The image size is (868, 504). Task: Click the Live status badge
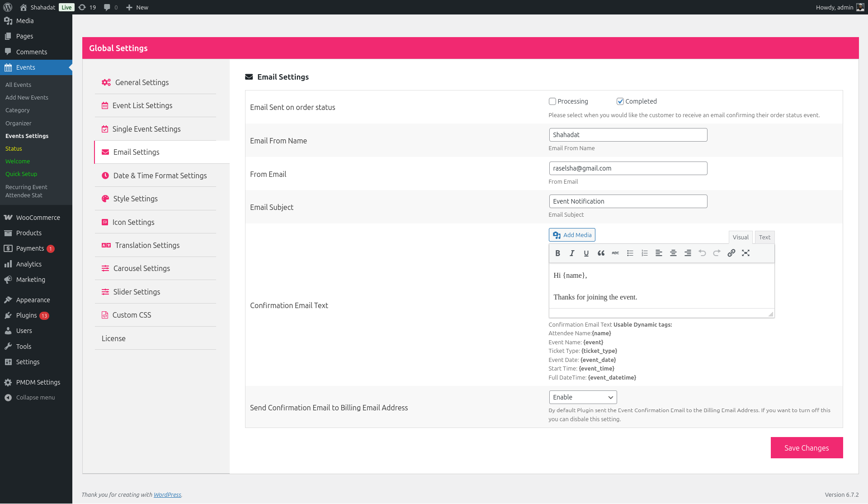point(66,7)
